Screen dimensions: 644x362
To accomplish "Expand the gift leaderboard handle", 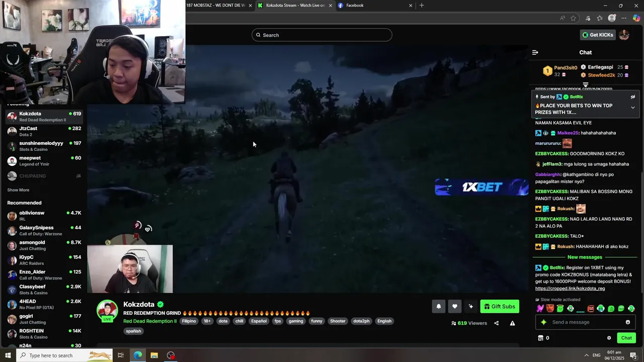I will click(586, 84).
